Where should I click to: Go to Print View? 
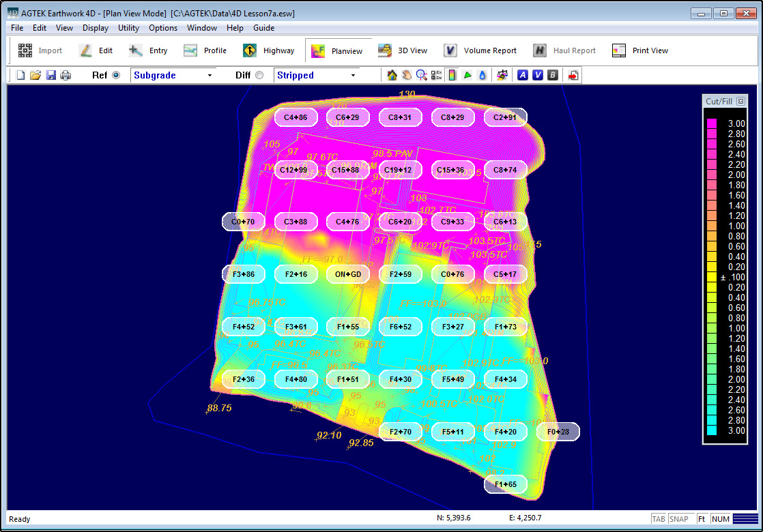click(640, 50)
